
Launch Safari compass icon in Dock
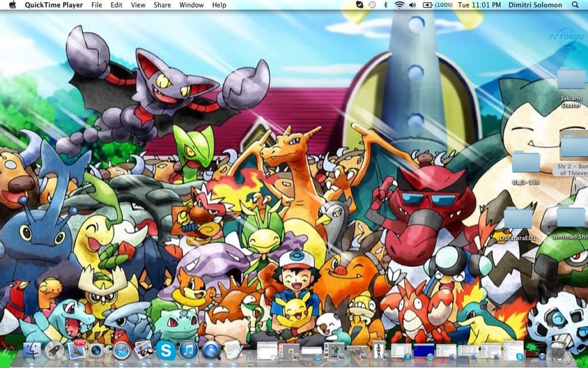point(122,351)
